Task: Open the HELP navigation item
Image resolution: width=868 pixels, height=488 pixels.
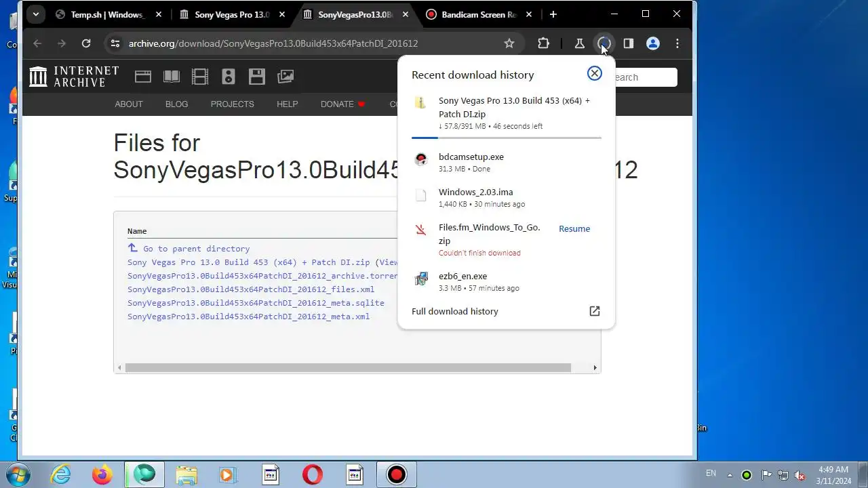Action: click(x=288, y=104)
